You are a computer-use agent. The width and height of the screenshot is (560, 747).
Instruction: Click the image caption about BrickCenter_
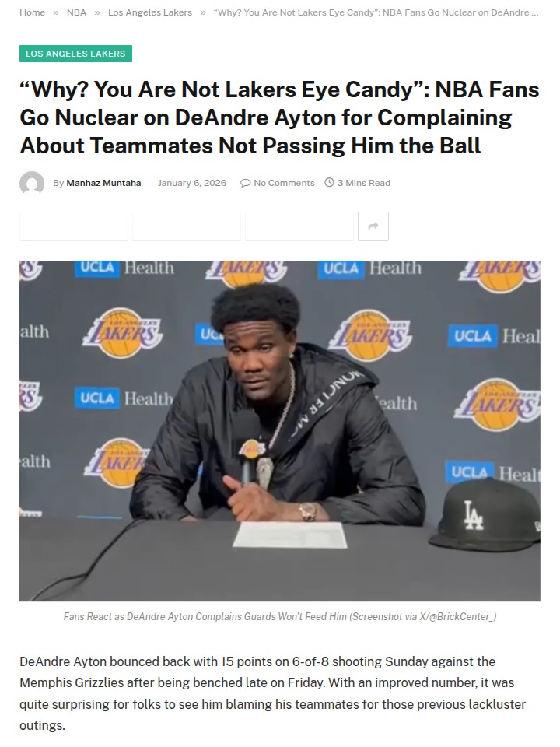(x=280, y=616)
